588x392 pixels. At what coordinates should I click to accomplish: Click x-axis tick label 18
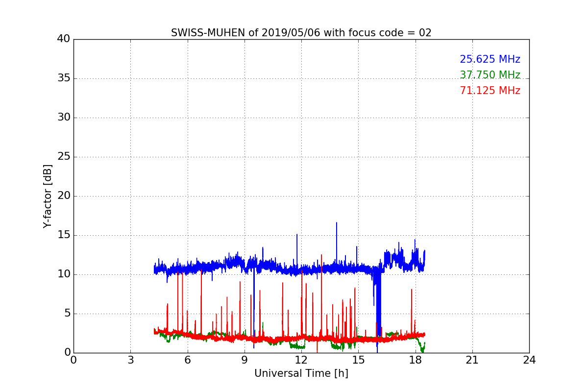point(415,360)
